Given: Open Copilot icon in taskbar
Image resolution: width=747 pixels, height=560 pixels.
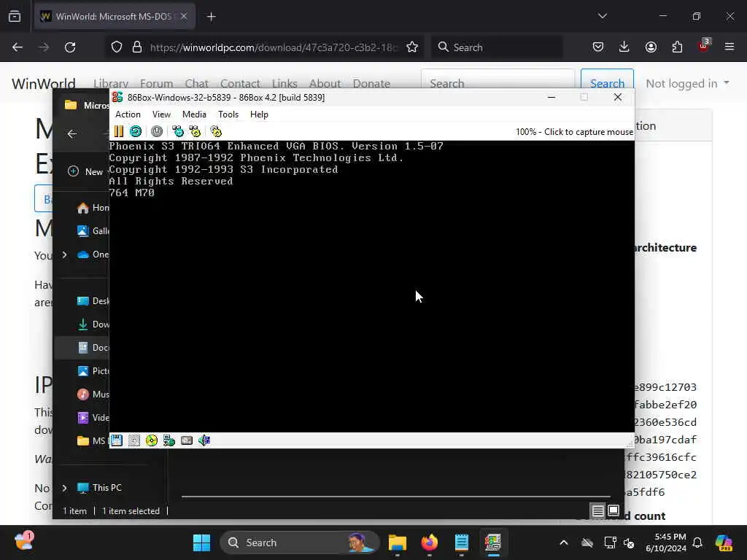Looking at the screenshot, I should pyautogui.click(x=724, y=542).
